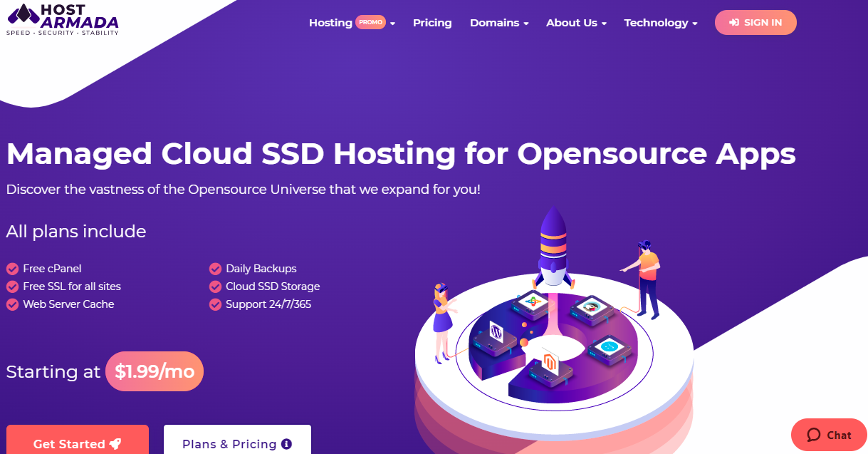
Task: Click the PrestaShop mascot icon
Action: tap(591, 306)
